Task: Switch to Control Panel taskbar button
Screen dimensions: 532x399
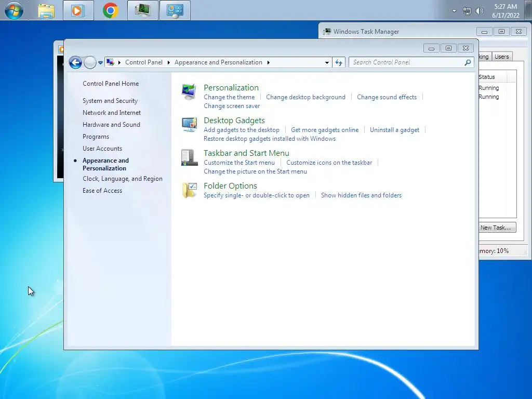Action: point(175,10)
